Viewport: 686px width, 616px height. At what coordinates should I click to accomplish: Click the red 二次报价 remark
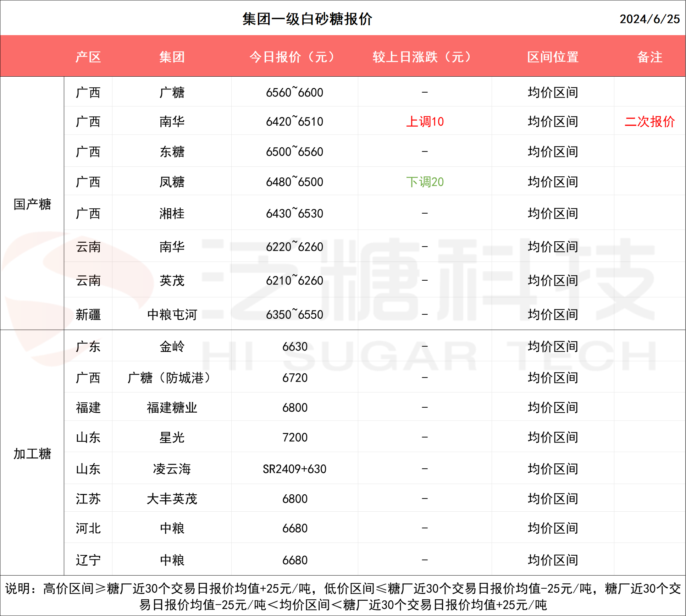(649, 122)
